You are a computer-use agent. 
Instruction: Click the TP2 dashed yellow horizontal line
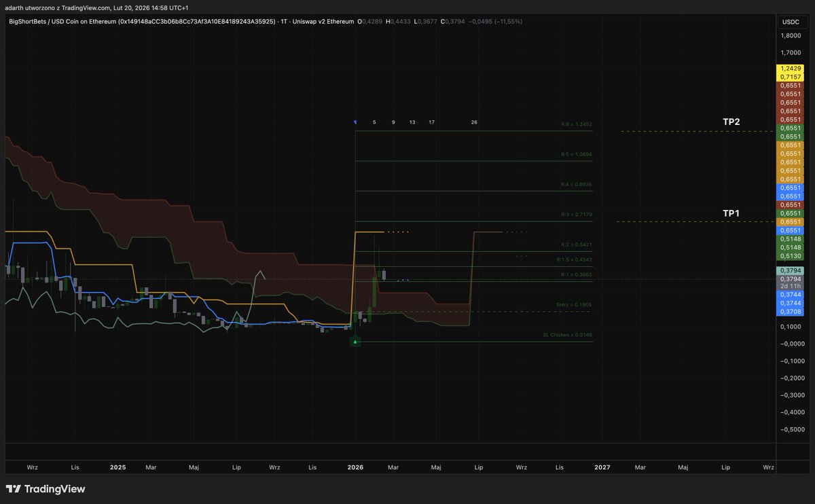(x=698, y=131)
